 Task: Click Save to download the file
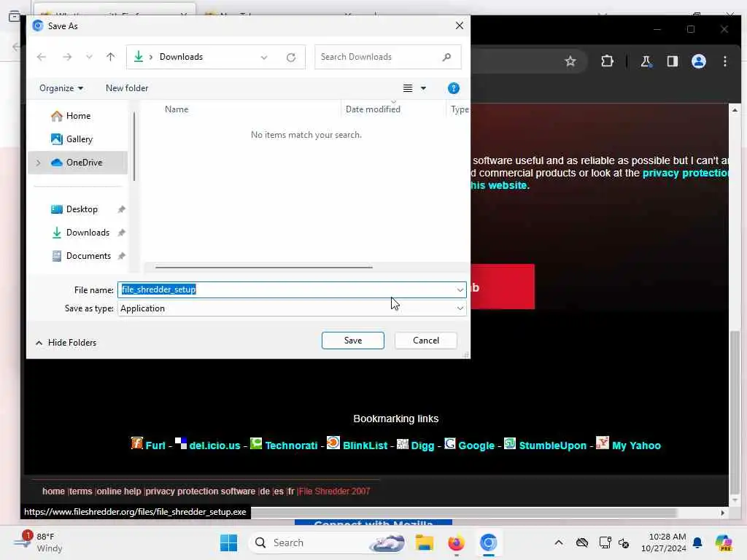[352, 341]
